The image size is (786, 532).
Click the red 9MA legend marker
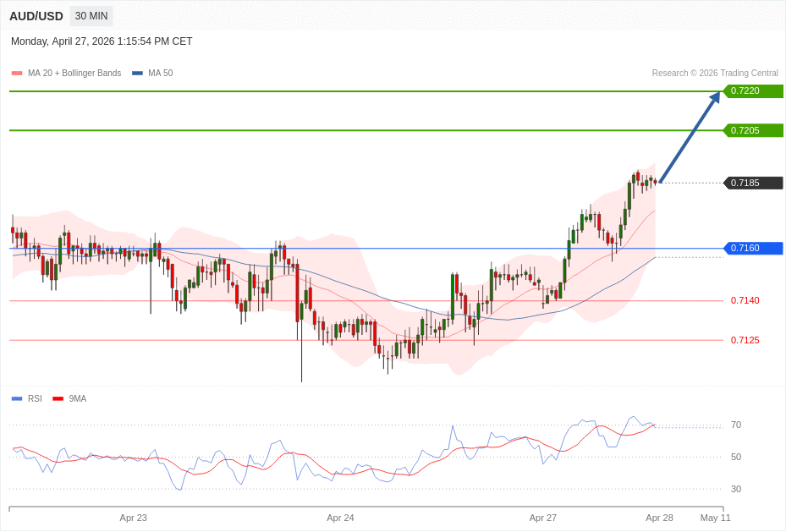tap(58, 398)
